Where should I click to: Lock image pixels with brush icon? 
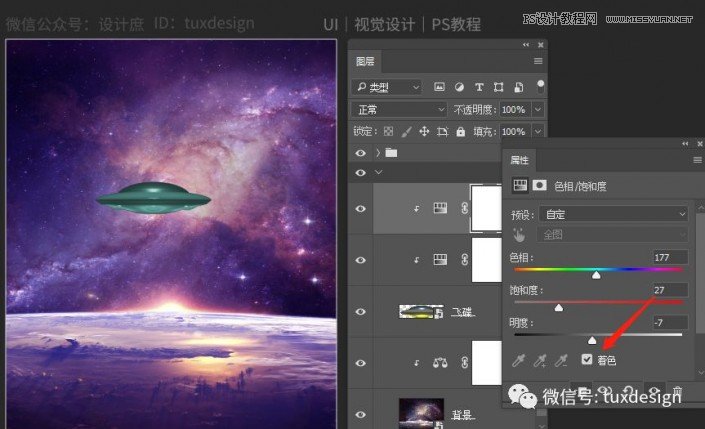[406, 131]
